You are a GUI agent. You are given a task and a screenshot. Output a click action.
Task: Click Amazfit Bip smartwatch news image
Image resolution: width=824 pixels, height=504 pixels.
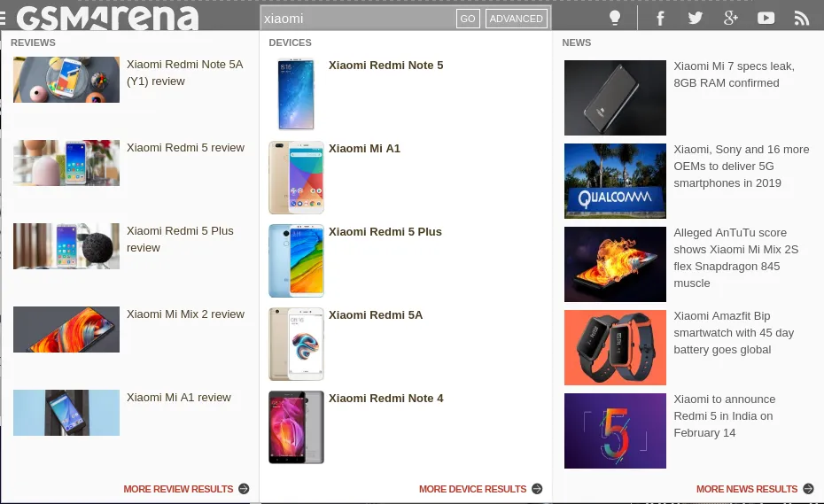pyautogui.click(x=616, y=347)
